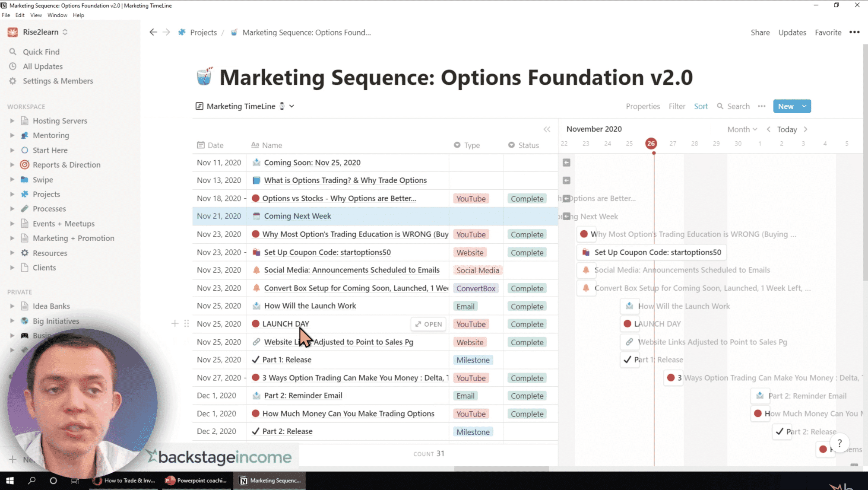Click the Quick Find search icon
Screen dimensions: 868x490
pos(13,52)
